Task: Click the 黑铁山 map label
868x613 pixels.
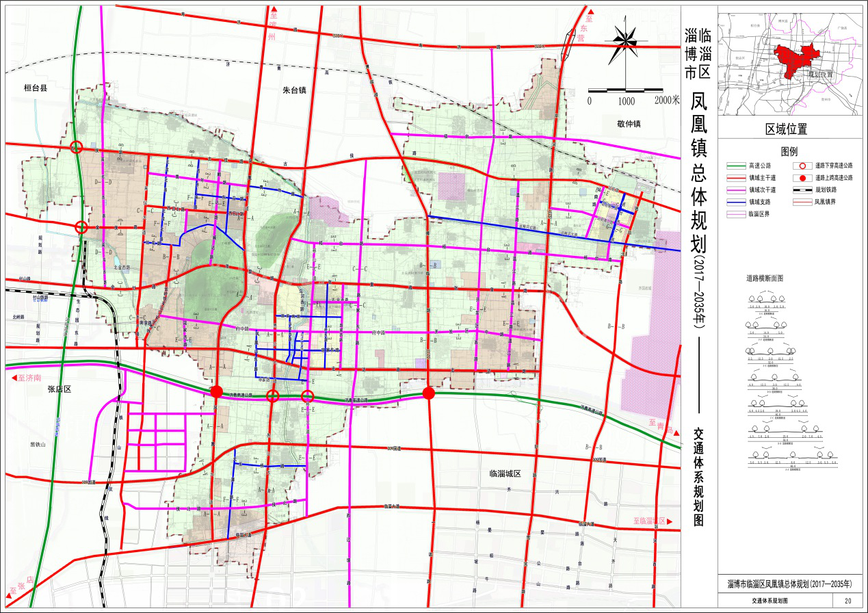Action: point(37,444)
